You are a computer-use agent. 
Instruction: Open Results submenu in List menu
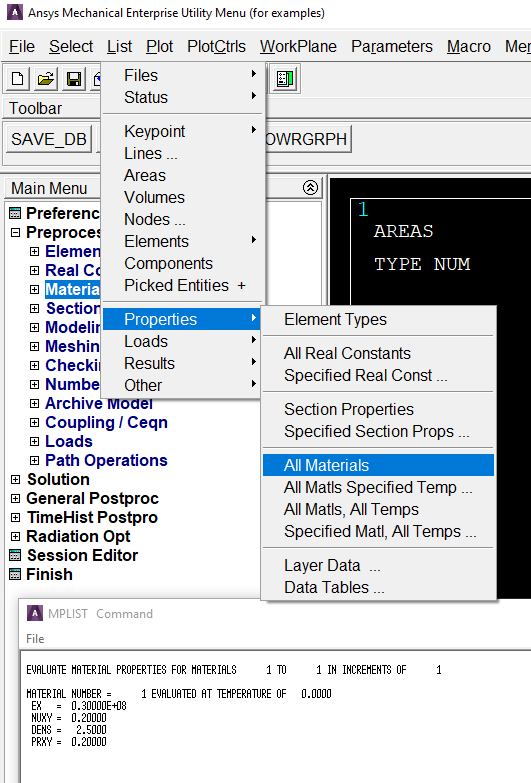pos(183,363)
